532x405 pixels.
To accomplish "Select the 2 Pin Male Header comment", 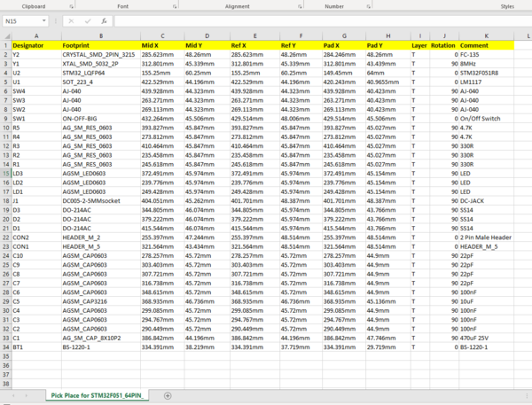I will [x=486, y=238].
